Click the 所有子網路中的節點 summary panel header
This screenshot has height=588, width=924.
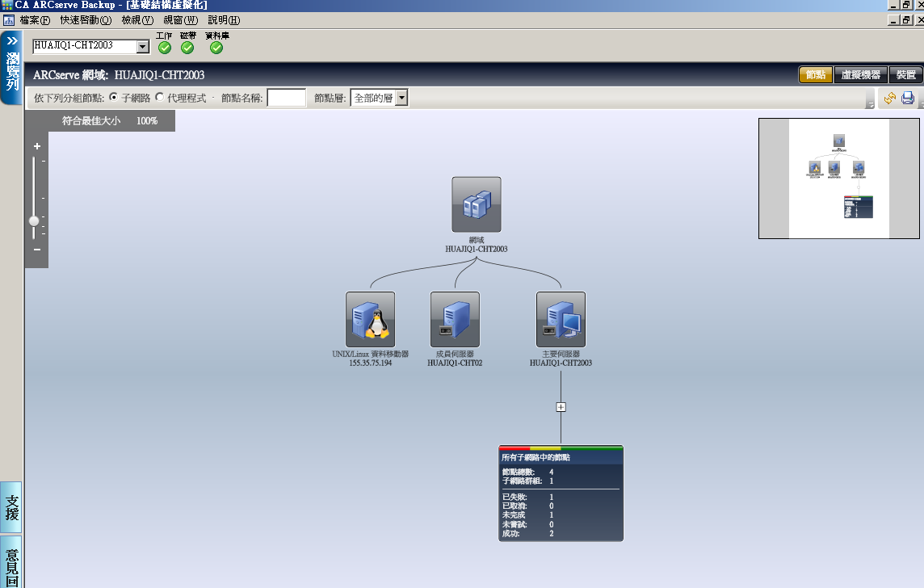(x=561, y=457)
